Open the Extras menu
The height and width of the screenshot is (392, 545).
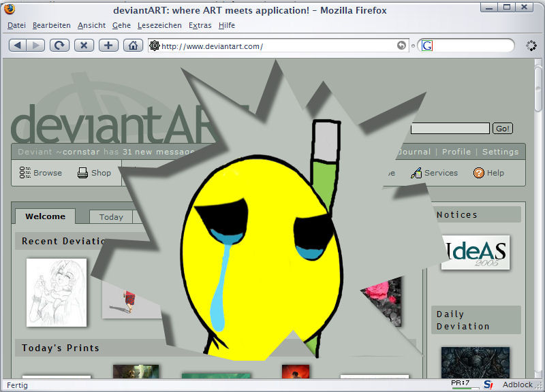pyautogui.click(x=200, y=25)
